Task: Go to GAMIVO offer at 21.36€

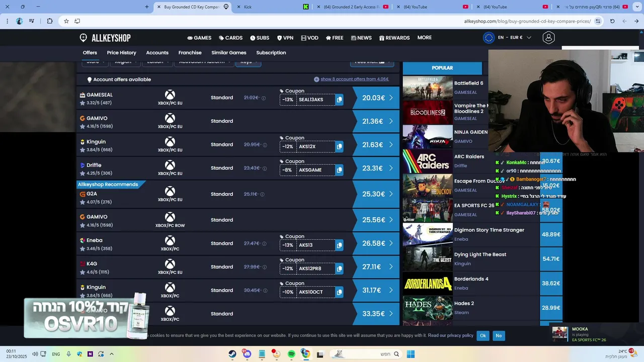Action: (x=376, y=121)
